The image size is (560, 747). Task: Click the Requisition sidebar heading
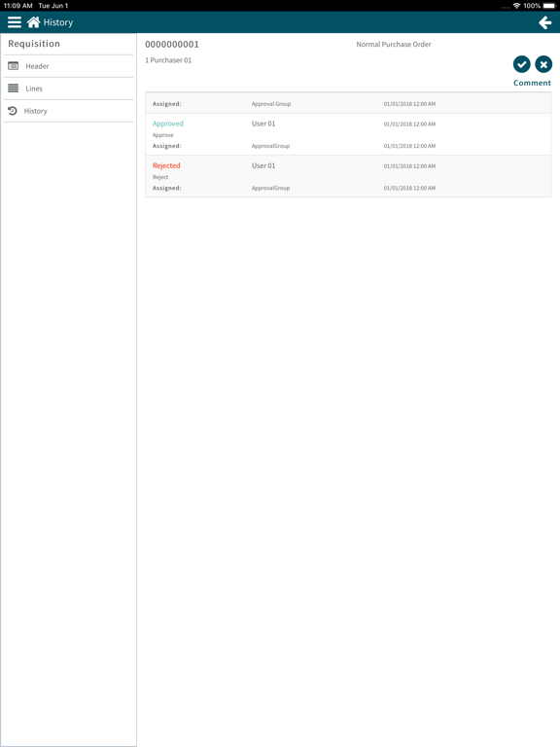(34, 44)
